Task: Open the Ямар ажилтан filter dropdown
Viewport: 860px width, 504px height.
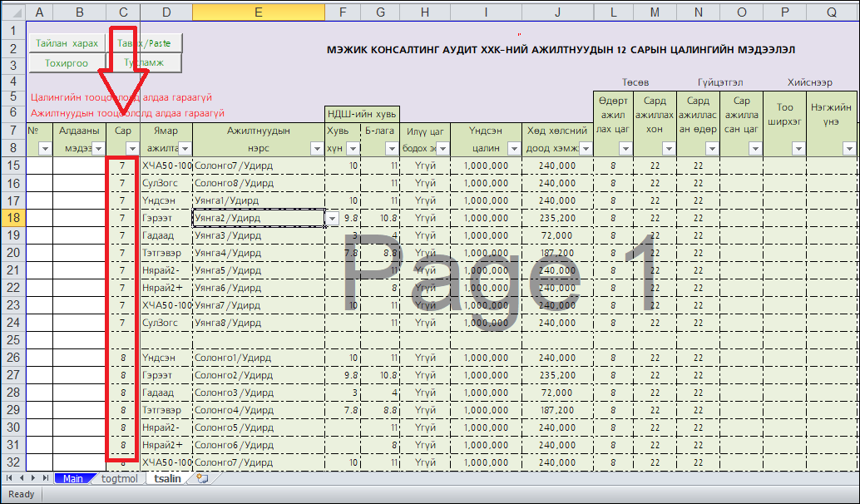Action: point(184,148)
